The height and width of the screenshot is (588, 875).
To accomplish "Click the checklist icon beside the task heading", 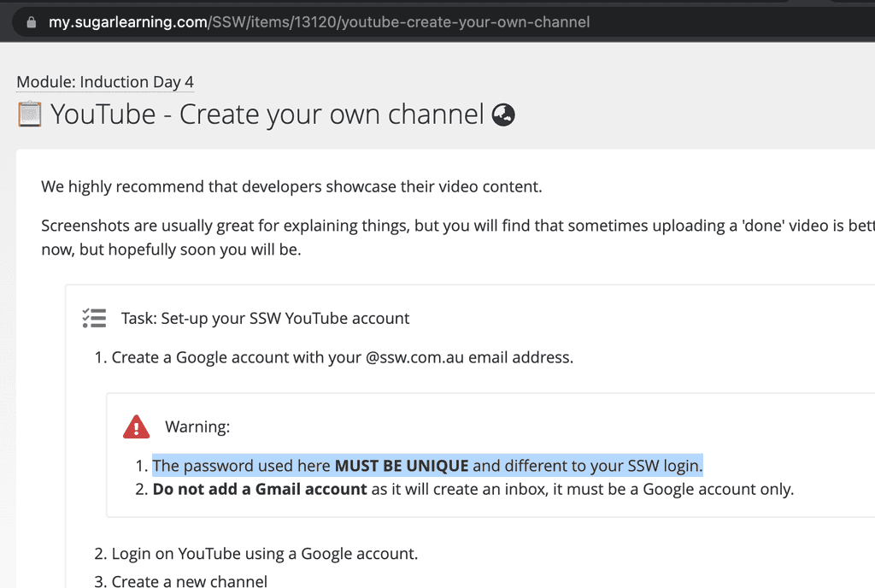I will coord(94,317).
